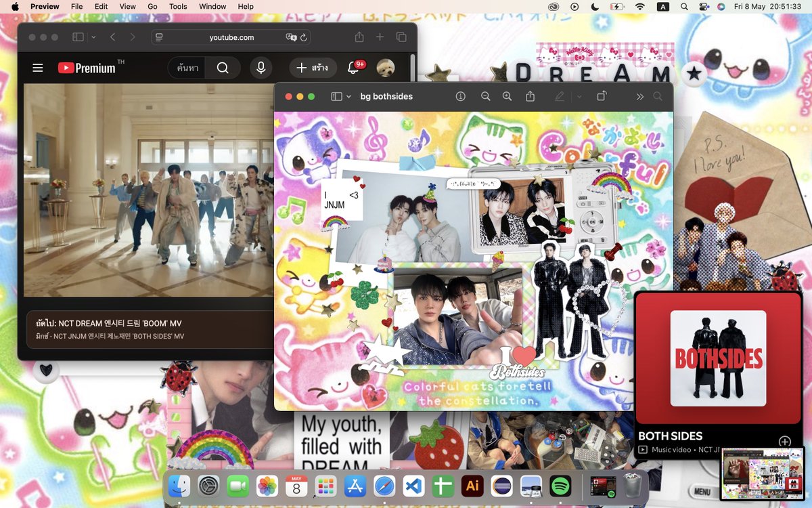Open Creative Cloud menu bar icon
Screen dimensions: 812x508
point(554,6)
